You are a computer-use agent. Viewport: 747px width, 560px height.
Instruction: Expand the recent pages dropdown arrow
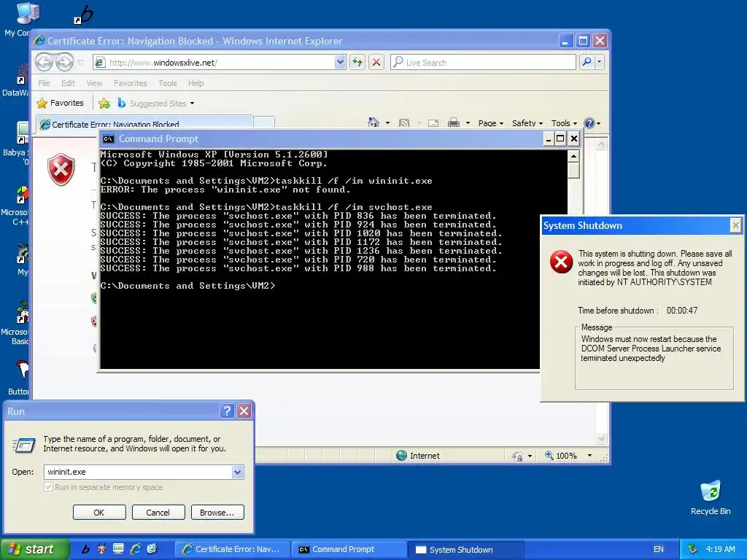pos(80,63)
